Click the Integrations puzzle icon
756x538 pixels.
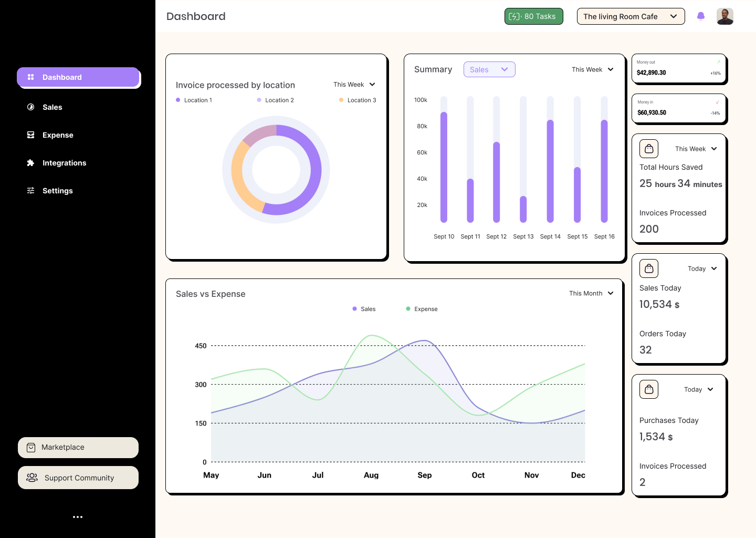tap(31, 163)
